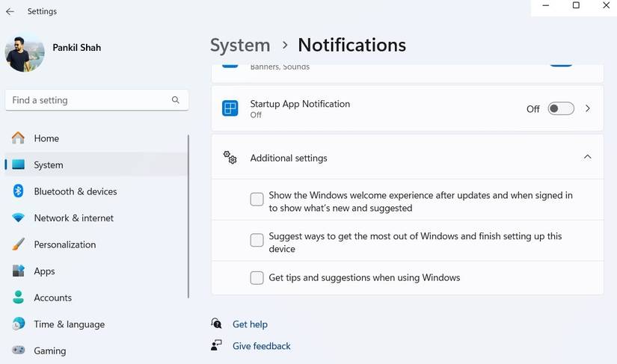Click the back arrow icon
Image resolution: width=617 pixels, height=364 pixels.
click(10, 12)
